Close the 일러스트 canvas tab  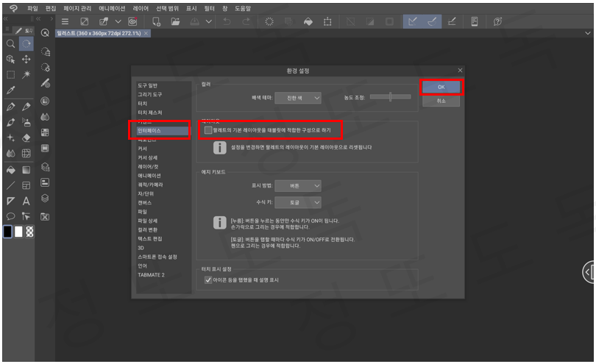coord(146,33)
